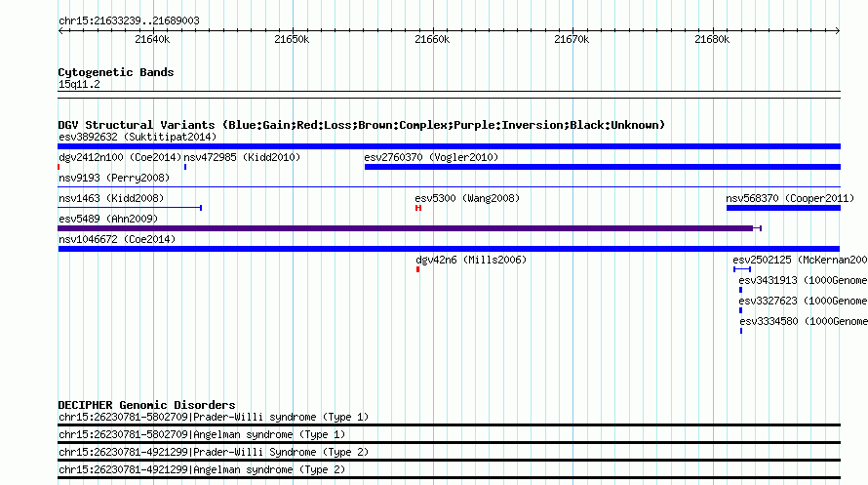Open nsv1046672 (Coe2014) variant label
The image size is (868, 485).
[x=117, y=239]
